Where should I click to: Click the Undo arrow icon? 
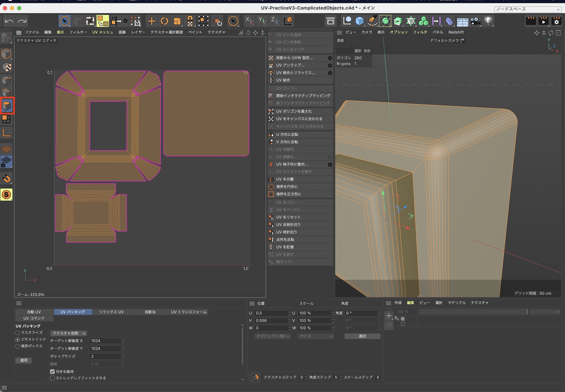[x=9, y=21]
